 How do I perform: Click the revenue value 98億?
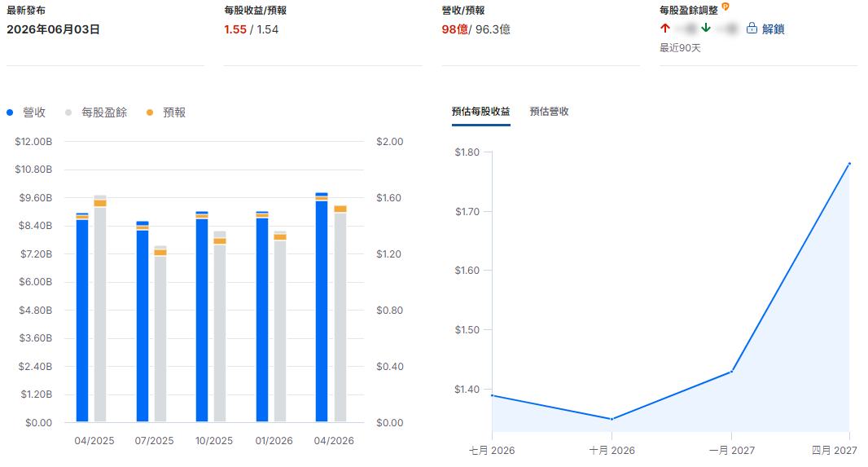click(x=454, y=29)
